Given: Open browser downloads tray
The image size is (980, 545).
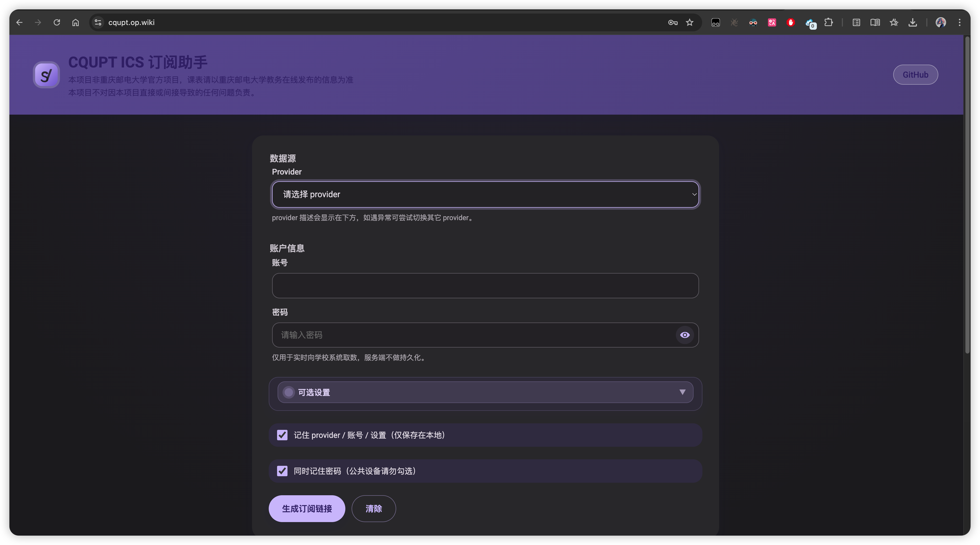Looking at the screenshot, I should pyautogui.click(x=913, y=22).
